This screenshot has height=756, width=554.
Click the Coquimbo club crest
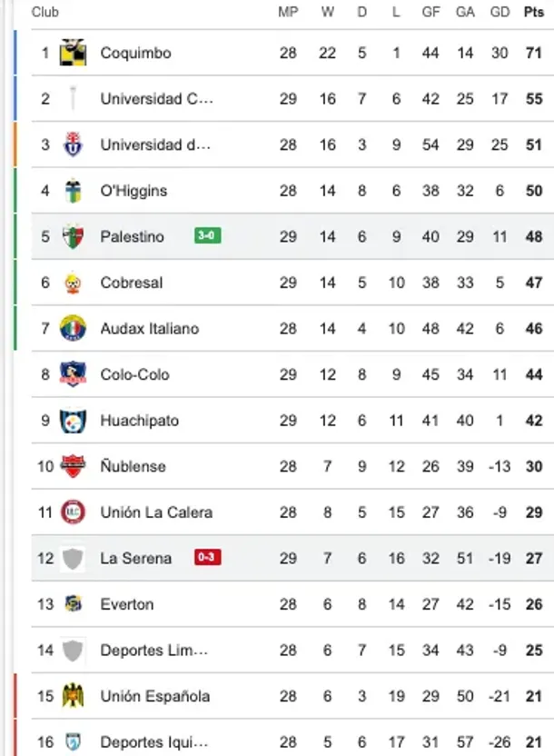[71, 52]
